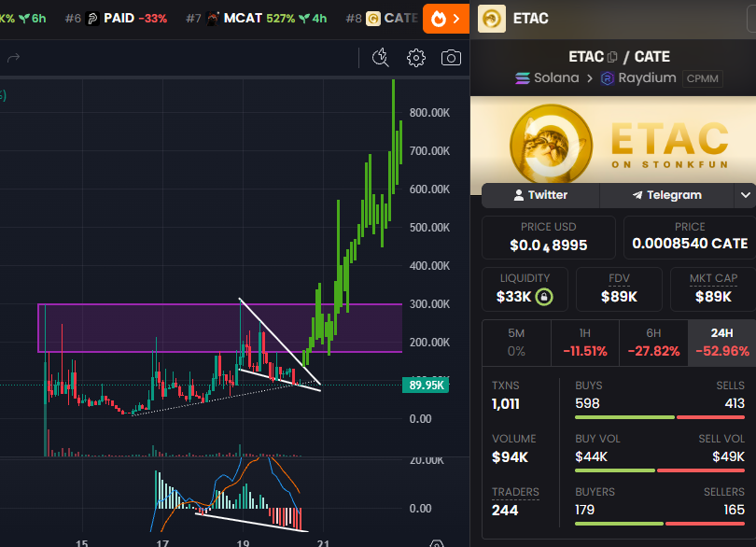Click the Solana chain icon
756x547 pixels.
click(522, 77)
